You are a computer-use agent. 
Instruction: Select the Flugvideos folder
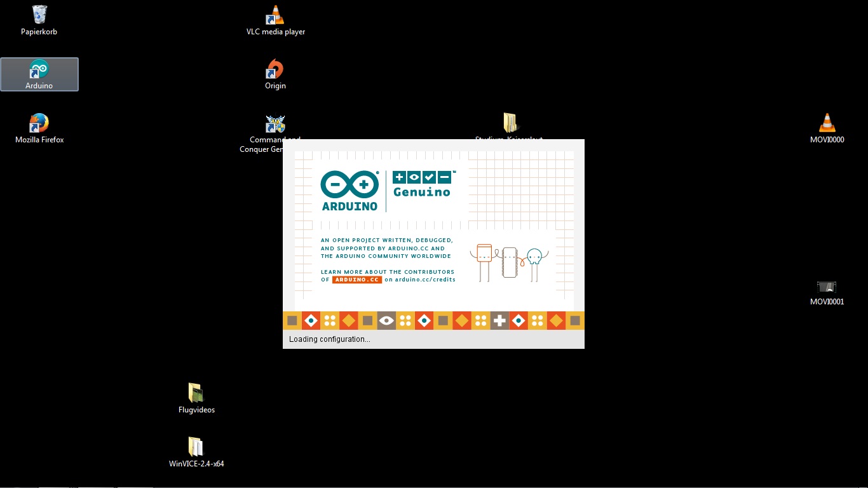pos(196,398)
